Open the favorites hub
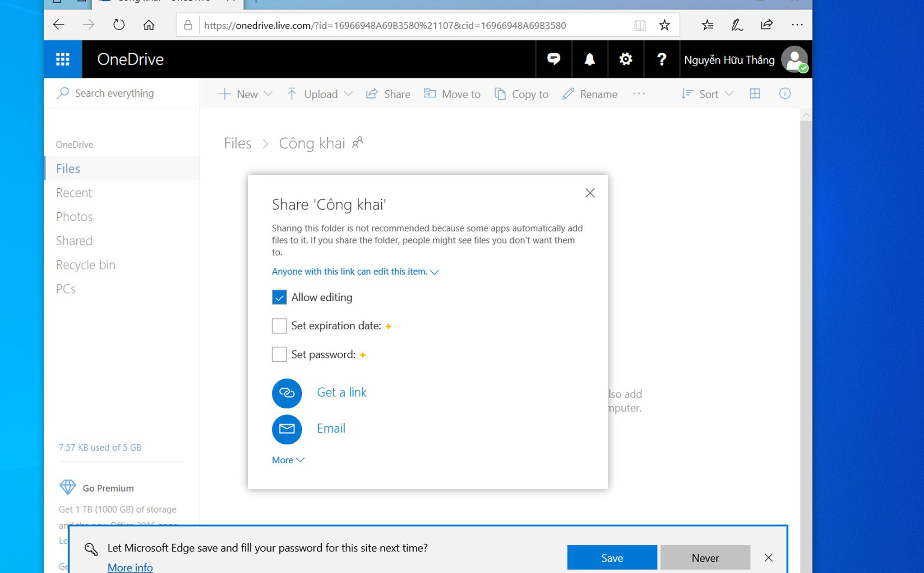This screenshot has height=573, width=924. (707, 25)
